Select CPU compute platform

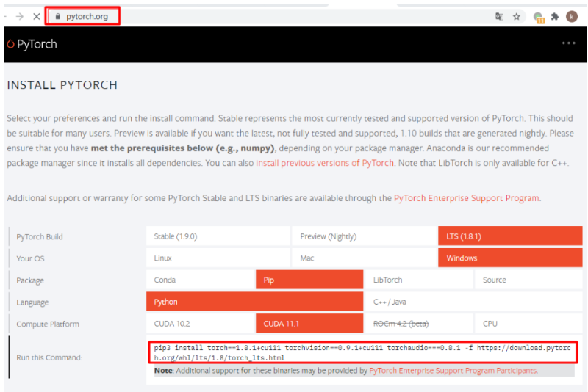pyautogui.click(x=528, y=323)
